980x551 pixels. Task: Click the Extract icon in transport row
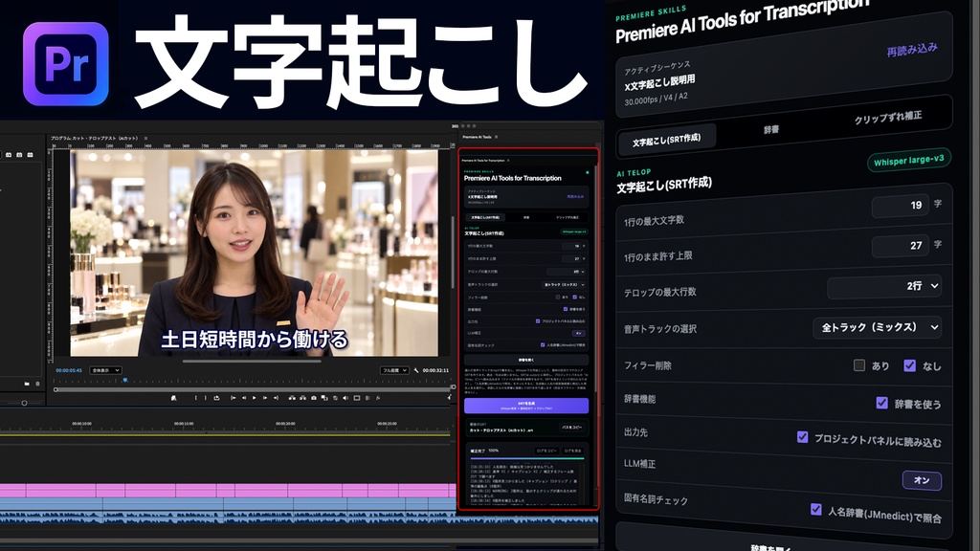tap(303, 398)
